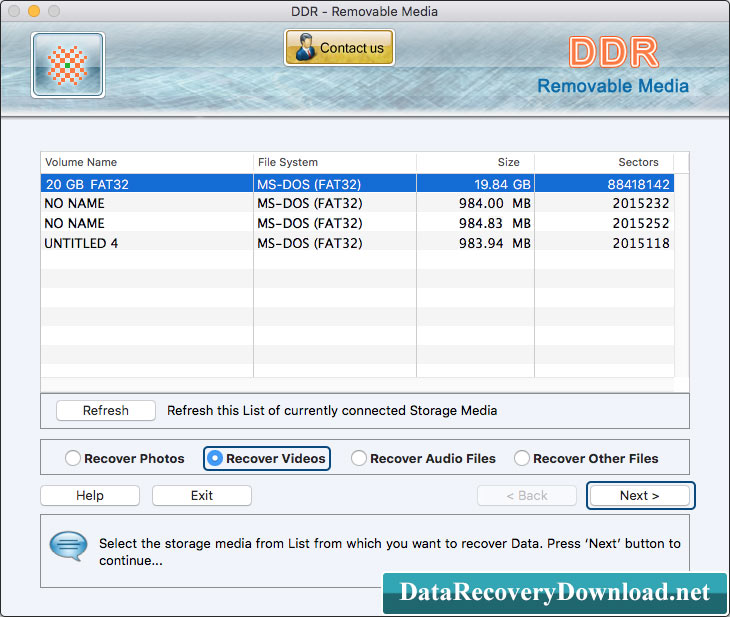Click the speech bubble hint icon

point(68,546)
